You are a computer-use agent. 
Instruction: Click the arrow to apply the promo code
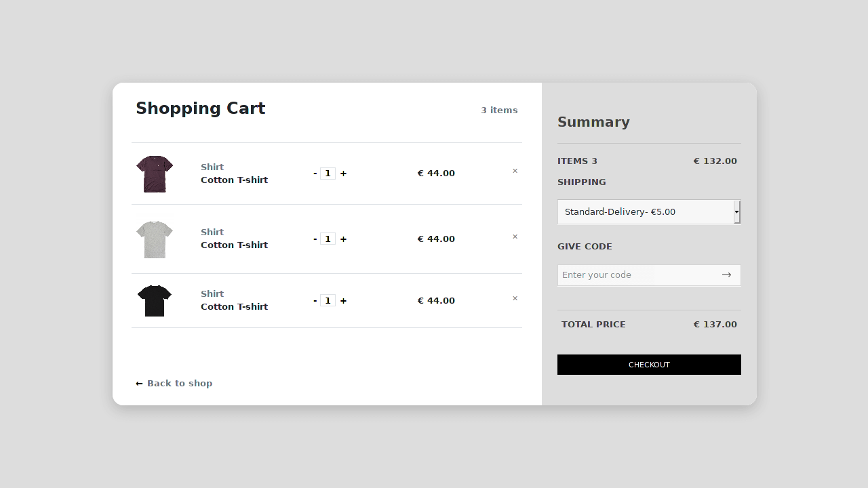tap(726, 274)
